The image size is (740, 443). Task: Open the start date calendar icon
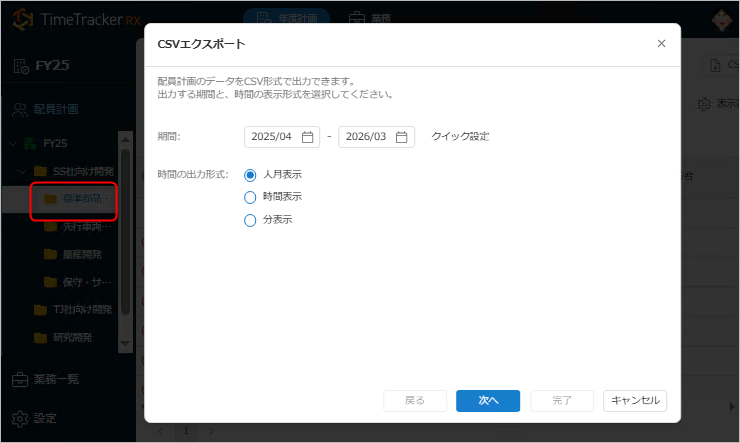(x=307, y=137)
